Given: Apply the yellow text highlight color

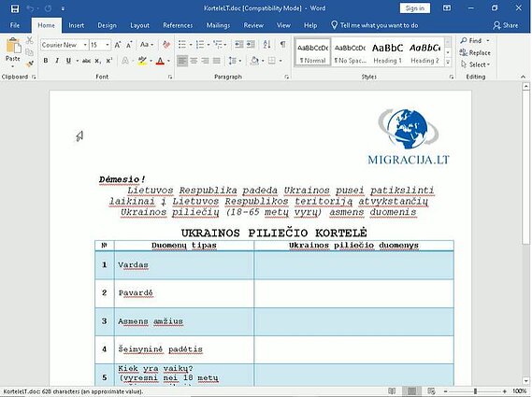Looking at the screenshot, I should (142, 61).
